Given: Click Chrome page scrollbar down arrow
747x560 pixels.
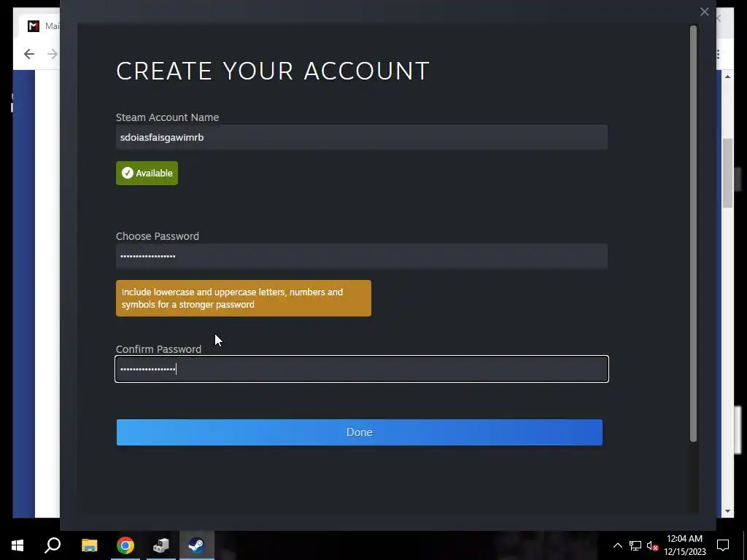Looking at the screenshot, I should tap(727, 511).
